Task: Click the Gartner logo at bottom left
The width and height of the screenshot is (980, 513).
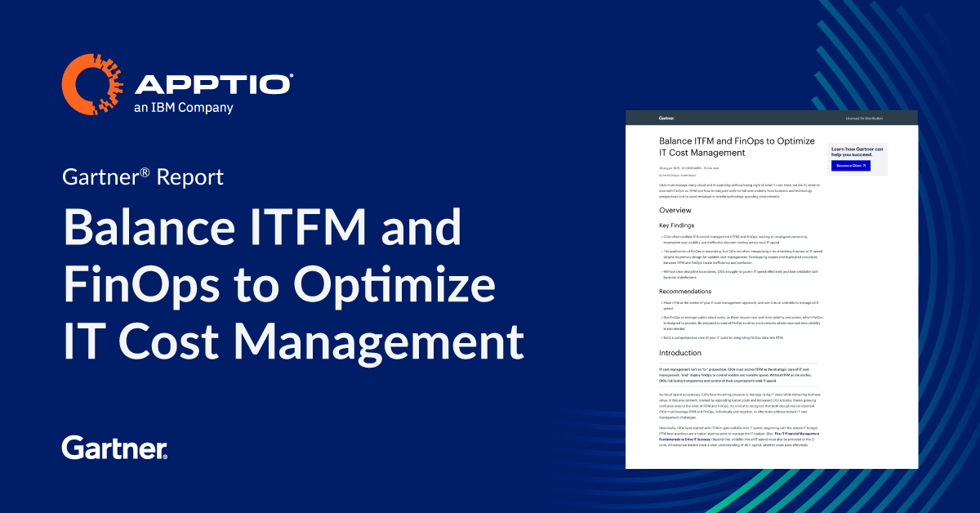Action: click(114, 448)
